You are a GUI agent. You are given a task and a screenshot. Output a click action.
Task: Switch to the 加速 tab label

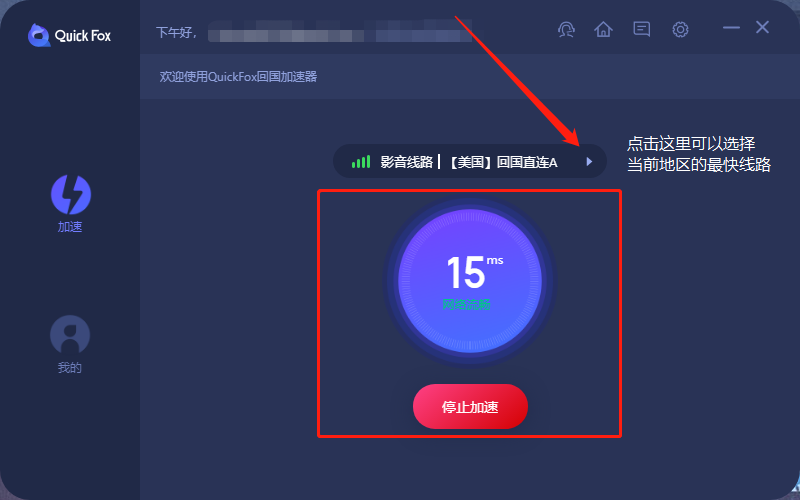click(70, 227)
